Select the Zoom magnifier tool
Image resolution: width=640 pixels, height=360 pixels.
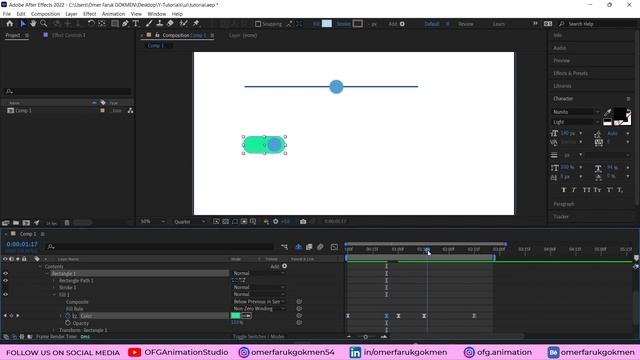click(44, 24)
